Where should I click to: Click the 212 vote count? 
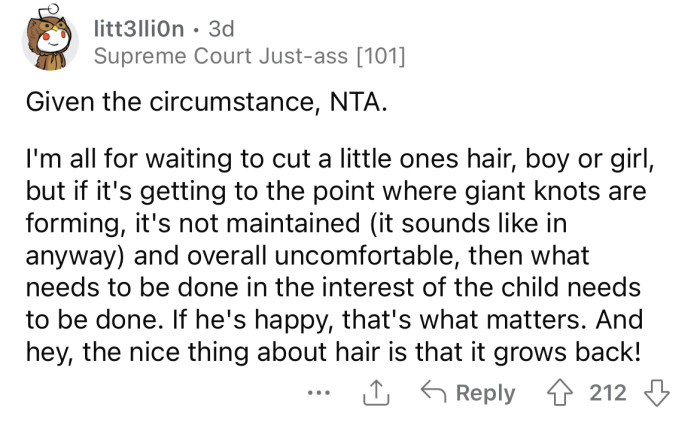[x=606, y=392]
